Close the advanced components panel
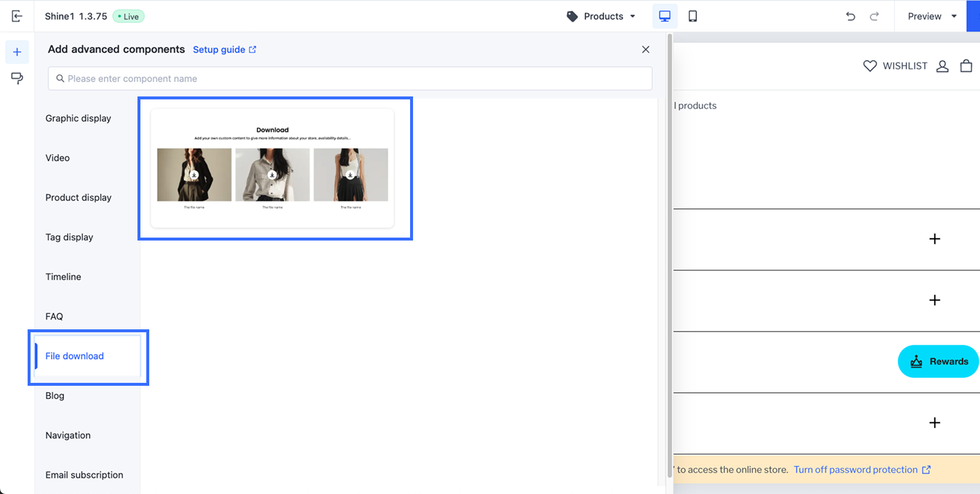980x494 pixels. 646,49
